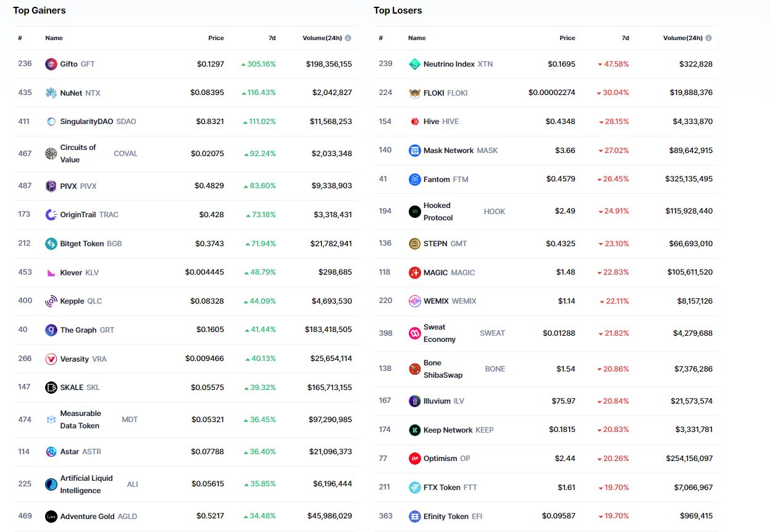Click the Optimism OP red logo icon

pos(414,459)
